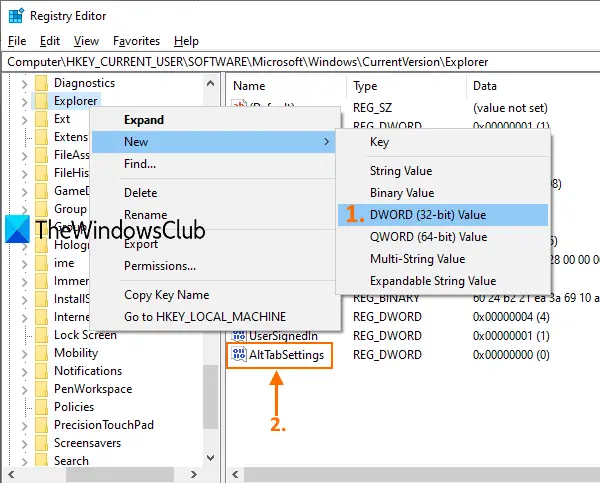Select the Policies folder icon

(41, 407)
